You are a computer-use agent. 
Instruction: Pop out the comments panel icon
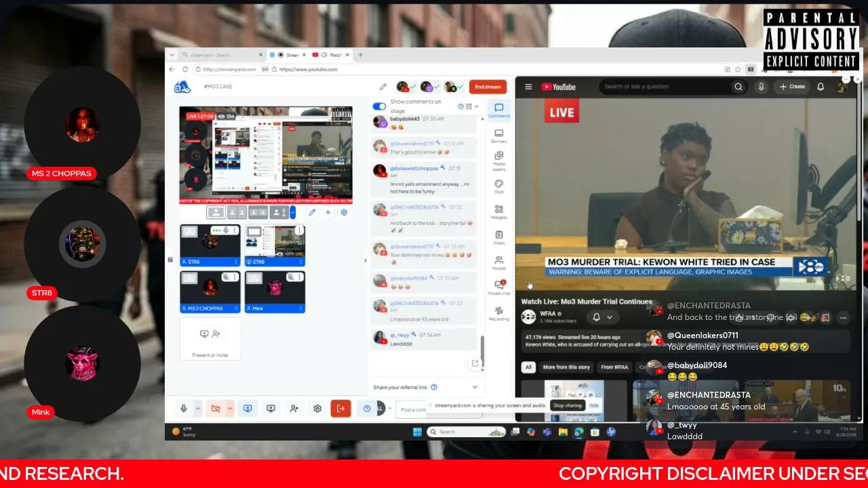point(475,363)
